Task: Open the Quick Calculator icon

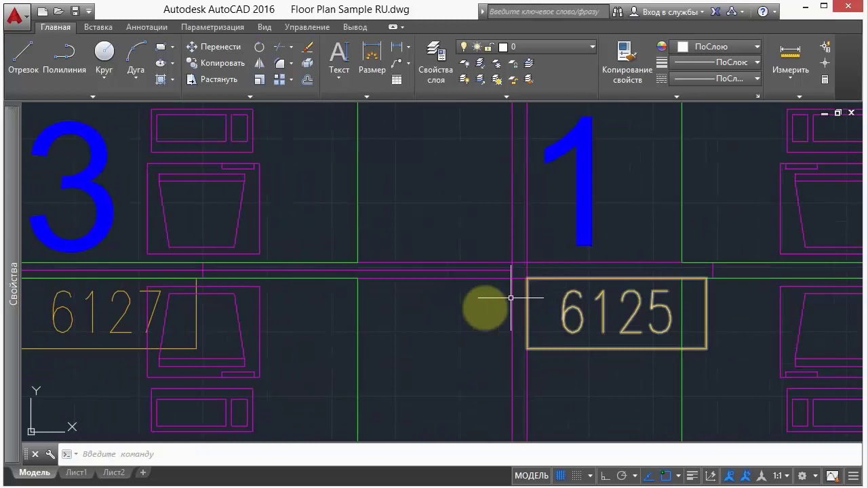Action: pos(825,79)
